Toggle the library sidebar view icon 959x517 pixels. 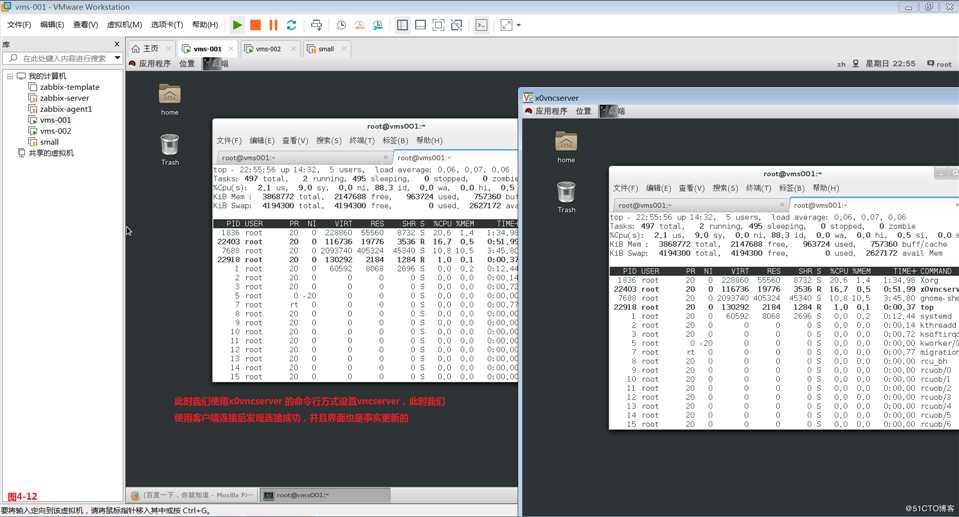(x=402, y=25)
